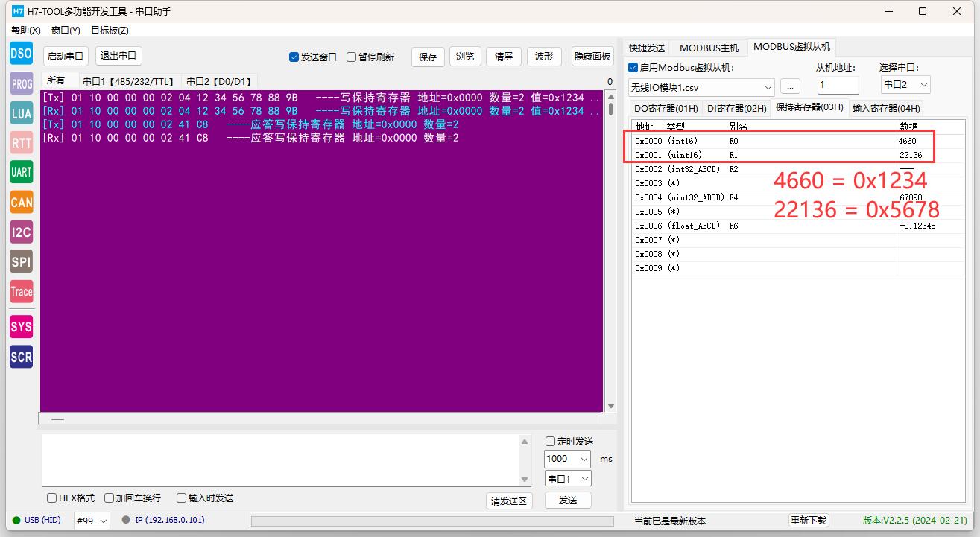980x537 pixels.
Task: Open the 无线IO模块1.csv file dropdown
Action: point(701,87)
